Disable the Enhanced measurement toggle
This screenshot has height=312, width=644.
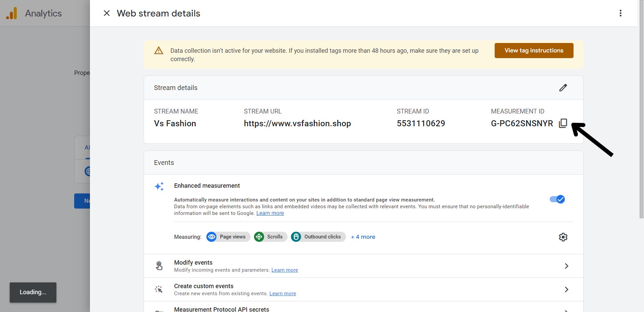click(557, 199)
